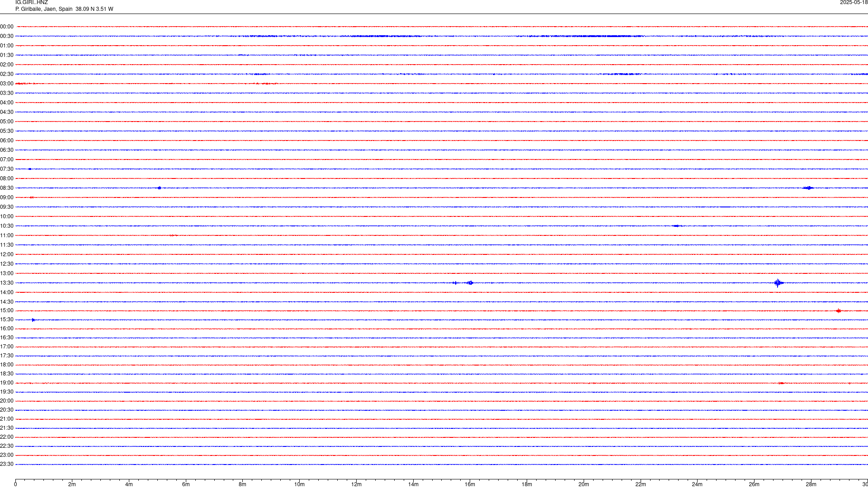Screen dimensions: 868x488
Task: Select the 16:30 time label
Action: (x=7, y=338)
